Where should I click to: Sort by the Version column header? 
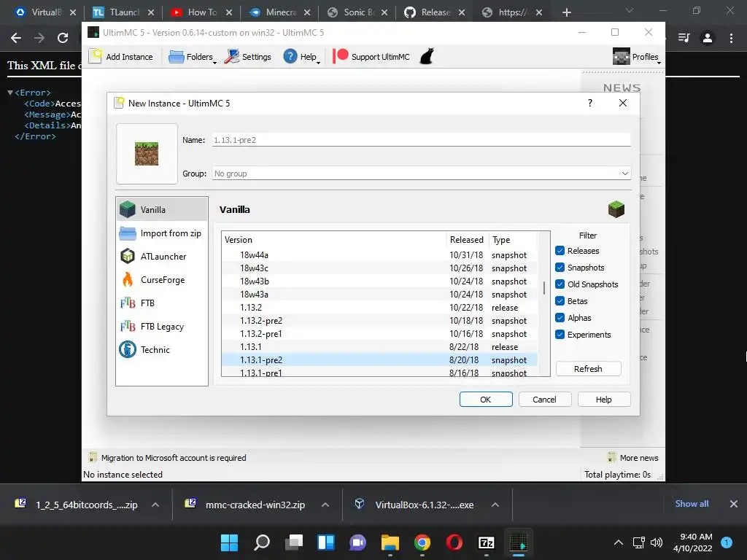pyautogui.click(x=333, y=239)
